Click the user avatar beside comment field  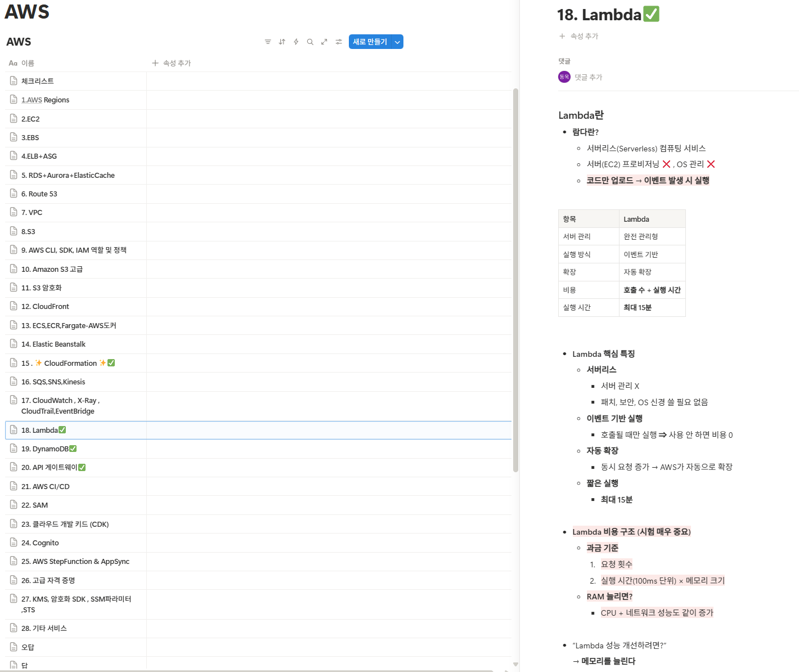click(x=564, y=77)
